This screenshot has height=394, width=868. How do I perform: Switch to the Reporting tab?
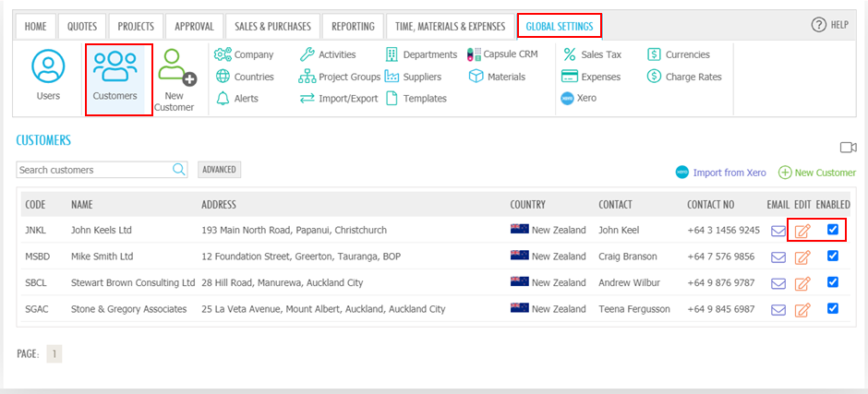point(353,26)
